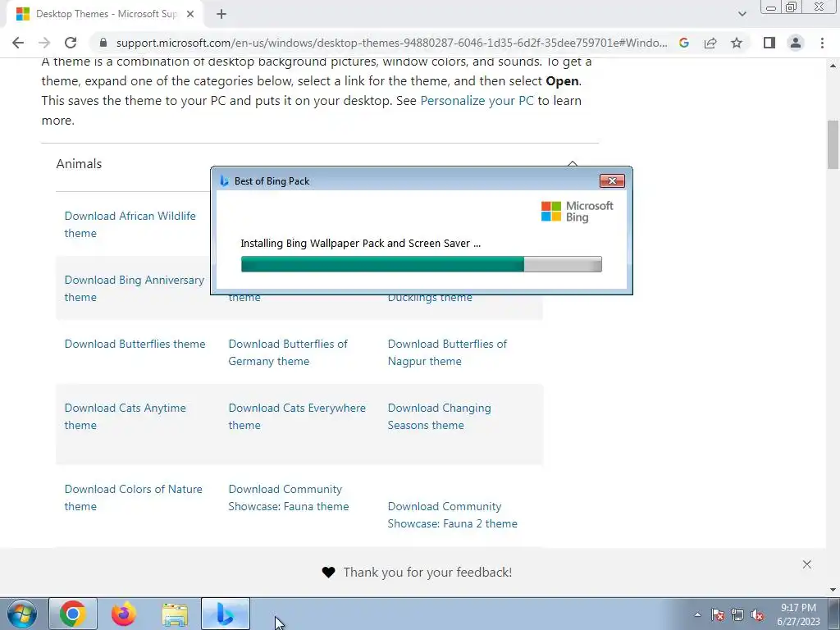Download Butterflies of Nagpur theme
This screenshot has width=840, height=630.
447,353
